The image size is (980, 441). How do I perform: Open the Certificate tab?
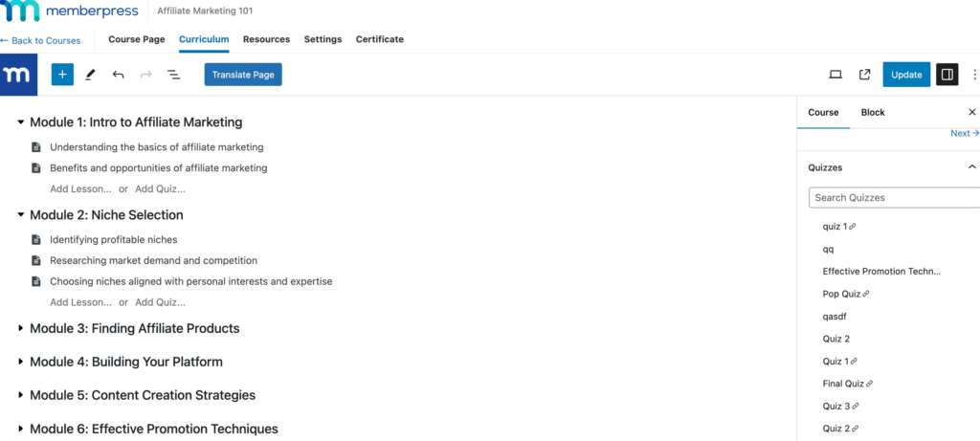(x=380, y=39)
